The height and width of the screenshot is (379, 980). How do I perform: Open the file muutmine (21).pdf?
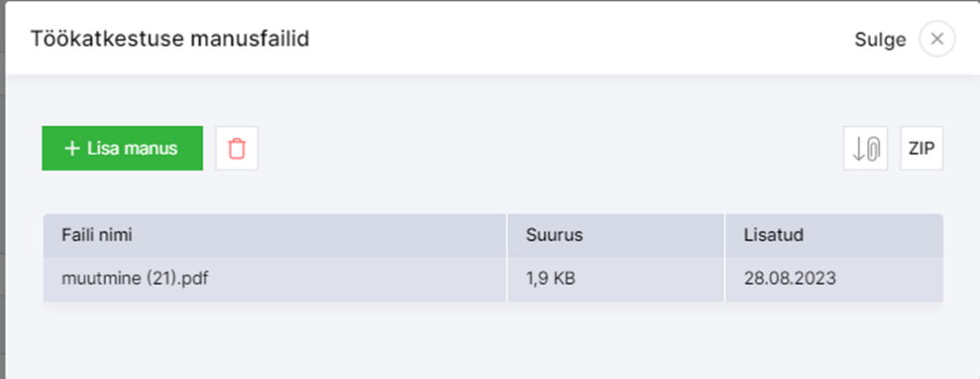135,279
